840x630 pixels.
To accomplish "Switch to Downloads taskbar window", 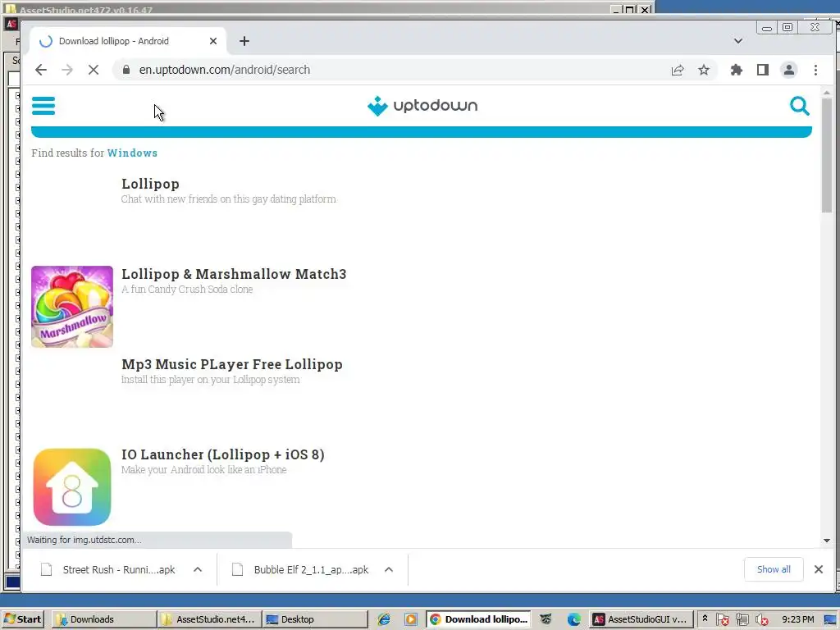I will [x=103, y=619].
